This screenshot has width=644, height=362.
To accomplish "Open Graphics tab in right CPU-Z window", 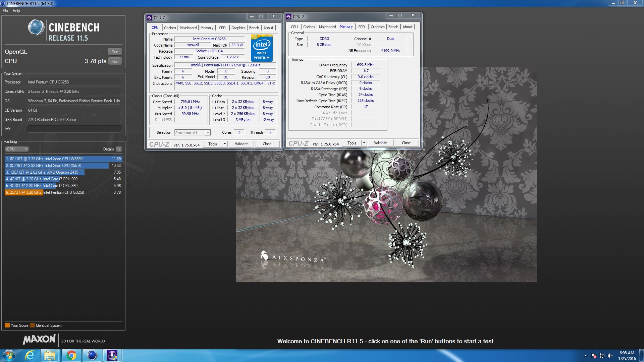I will pos(377,27).
